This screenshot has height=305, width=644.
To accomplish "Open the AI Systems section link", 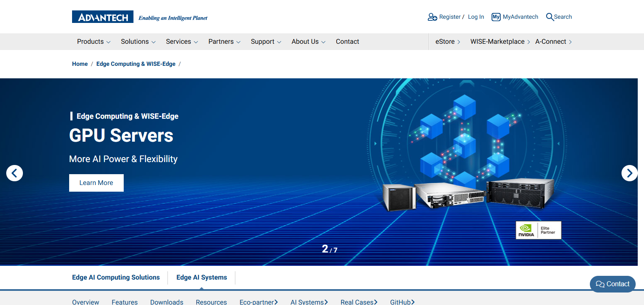I will (309, 302).
